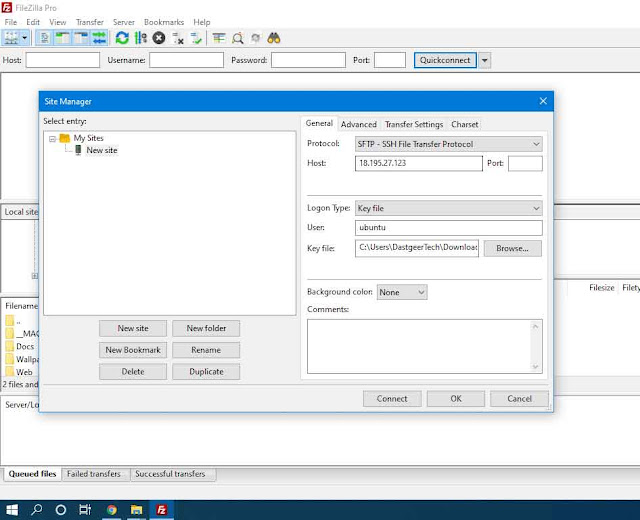Open the Logon Type dropdown
The height and width of the screenshot is (520, 640).
click(x=449, y=208)
